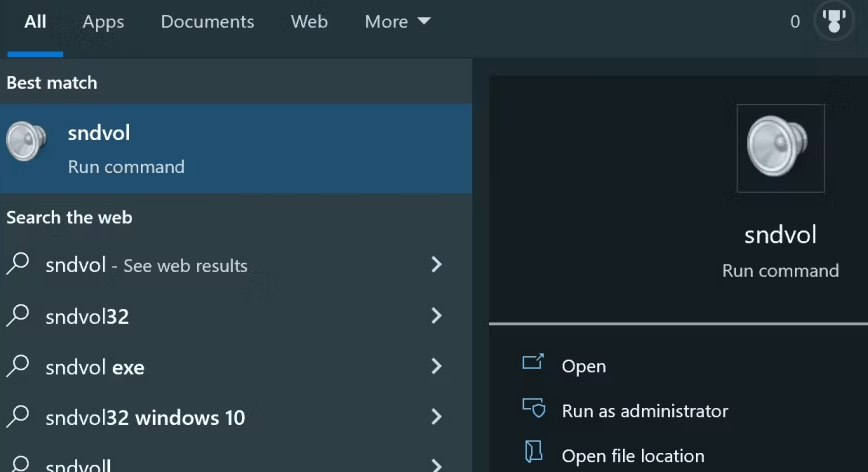Expand the sndvol See web results chevron
The image size is (868, 472).
pos(436,264)
